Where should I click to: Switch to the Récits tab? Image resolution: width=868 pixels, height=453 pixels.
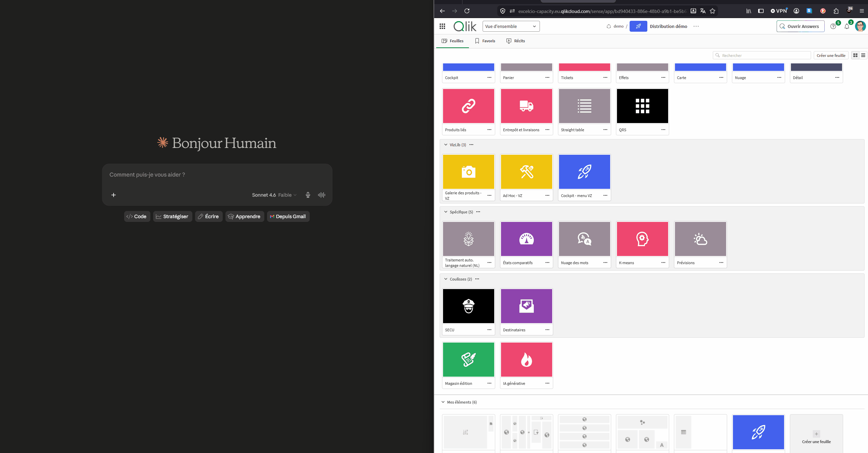pyautogui.click(x=516, y=41)
